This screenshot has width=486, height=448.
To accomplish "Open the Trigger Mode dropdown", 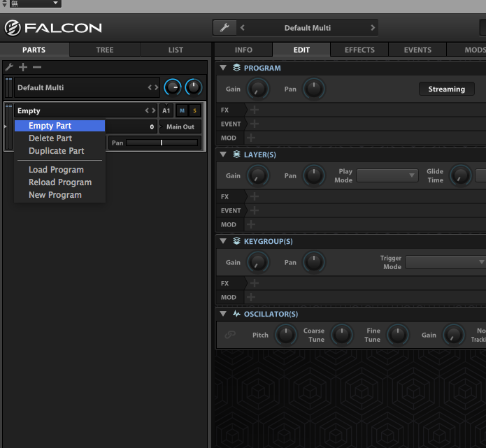I will coord(445,262).
